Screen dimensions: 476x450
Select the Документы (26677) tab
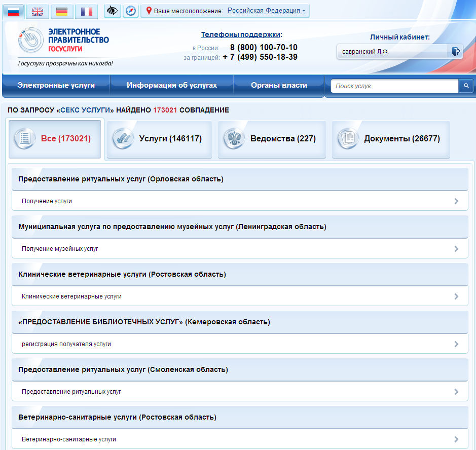(x=391, y=139)
